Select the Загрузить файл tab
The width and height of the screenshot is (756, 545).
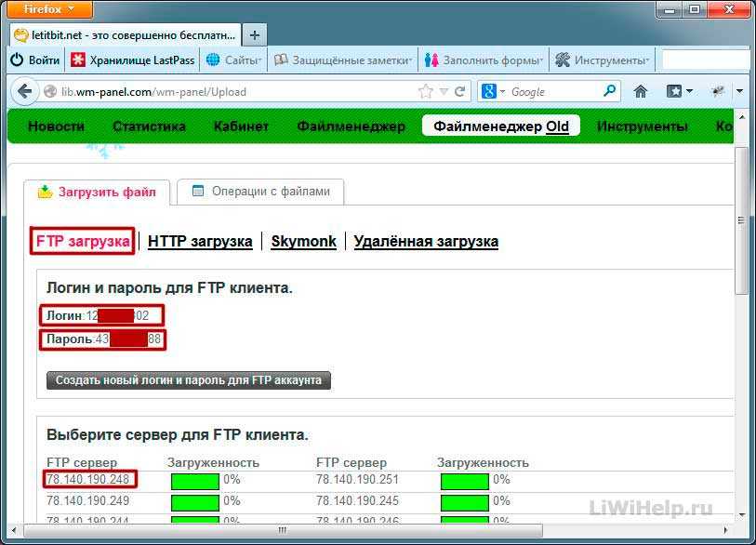[x=97, y=192]
